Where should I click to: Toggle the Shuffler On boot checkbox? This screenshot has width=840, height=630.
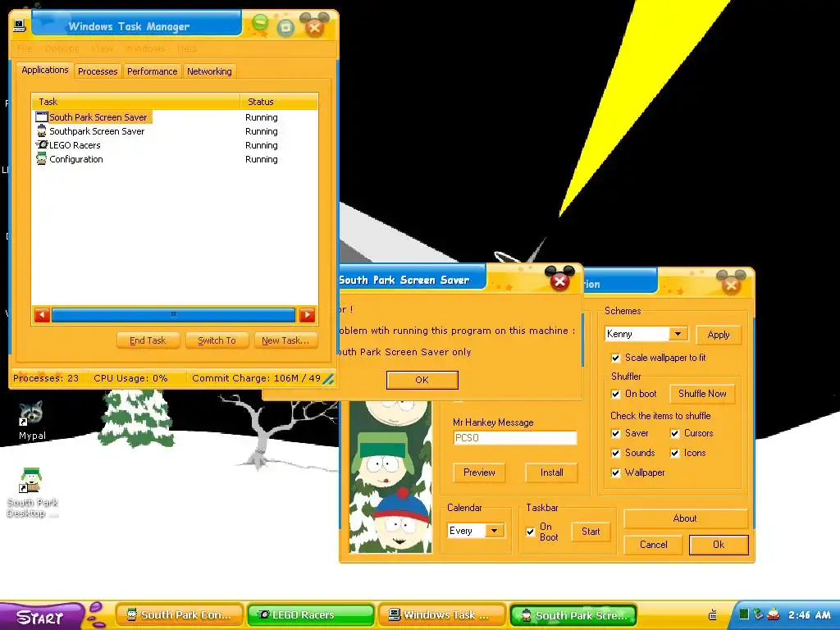click(615, 394)
